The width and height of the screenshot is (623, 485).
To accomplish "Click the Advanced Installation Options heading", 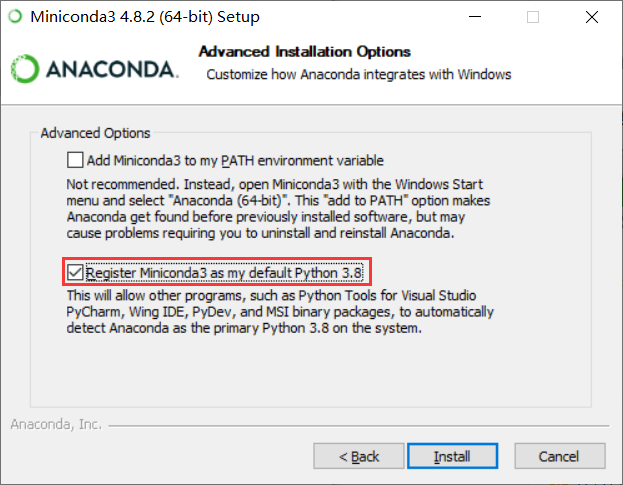I will click(x=305, y=52).
